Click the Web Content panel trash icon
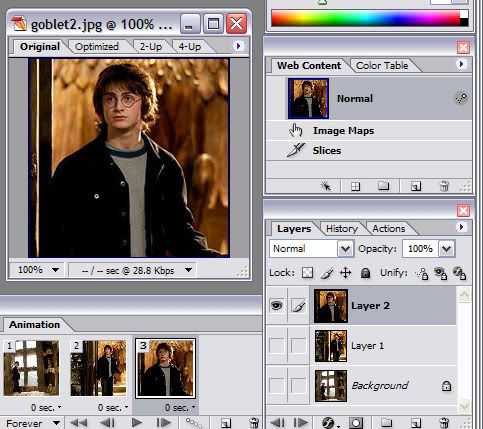 pyautogui.click(x=444, y=186)
